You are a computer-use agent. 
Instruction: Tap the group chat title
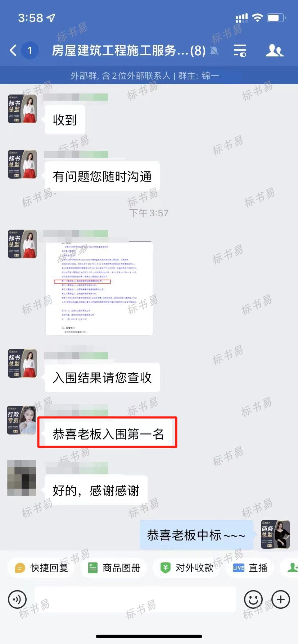click(x=128, y=50)
